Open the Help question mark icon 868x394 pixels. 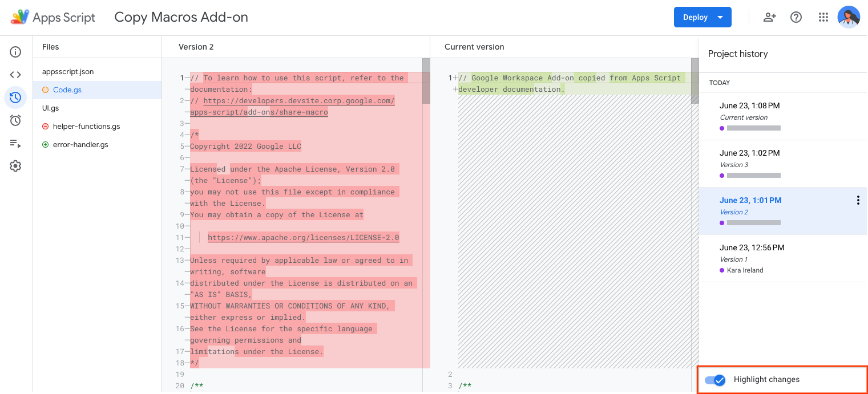coord(796,17)
